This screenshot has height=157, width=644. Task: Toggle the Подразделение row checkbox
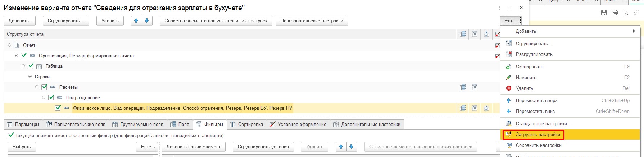(51, 97)
